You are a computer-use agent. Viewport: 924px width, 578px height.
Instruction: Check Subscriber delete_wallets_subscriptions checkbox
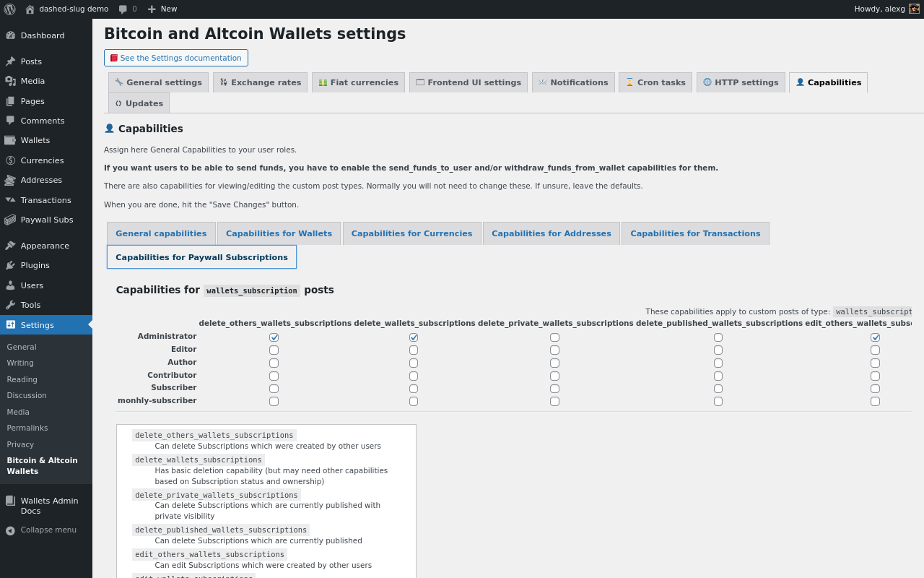[x=414, y=388]
